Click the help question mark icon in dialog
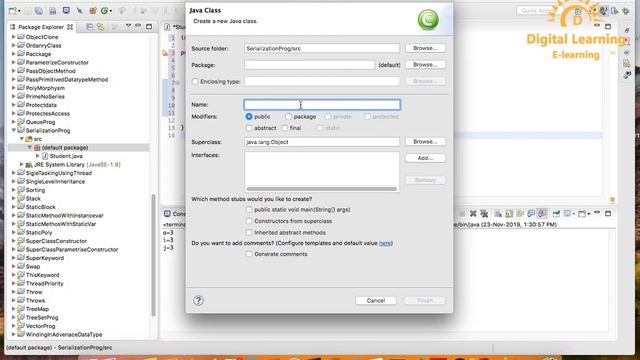640x360 pixels. tap(198, 300)
